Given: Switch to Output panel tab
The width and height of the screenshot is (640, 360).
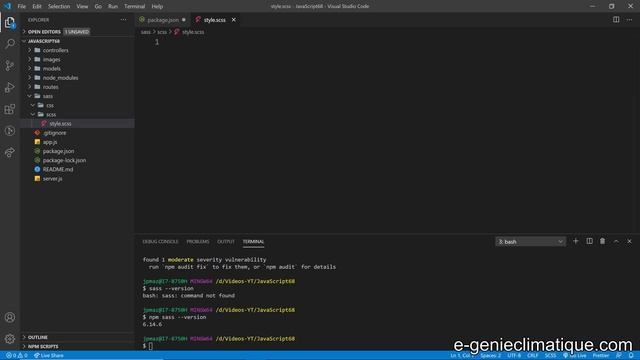Looking at the screenshot, I should pyautogui.click(x=226, y=242).
